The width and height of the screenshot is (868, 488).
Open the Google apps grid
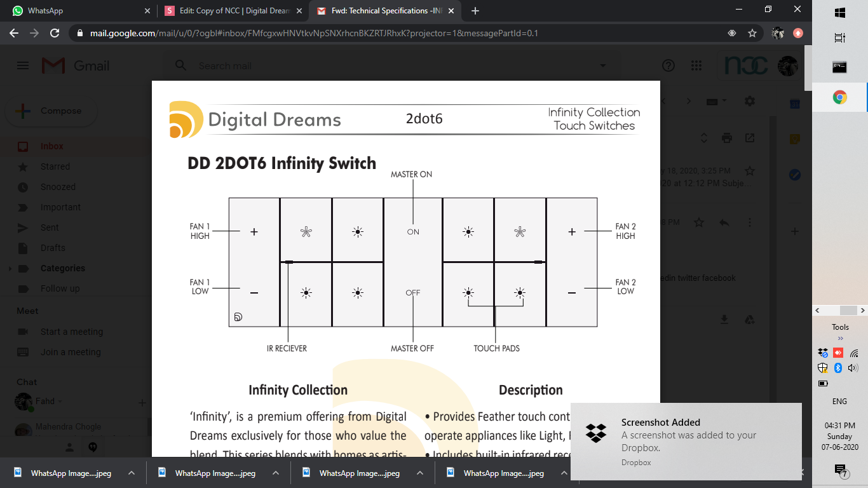[x=696, y=65]
